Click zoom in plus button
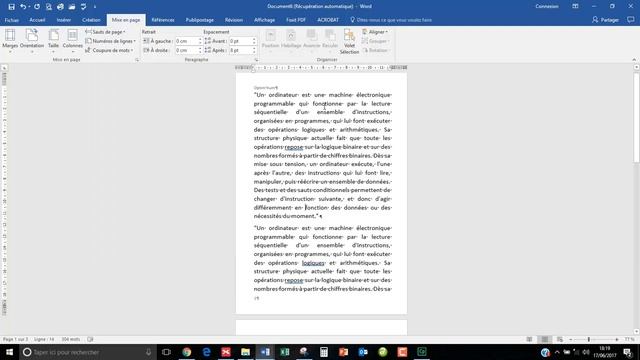Viewport: 640px width, 360px height. (617, 339)
